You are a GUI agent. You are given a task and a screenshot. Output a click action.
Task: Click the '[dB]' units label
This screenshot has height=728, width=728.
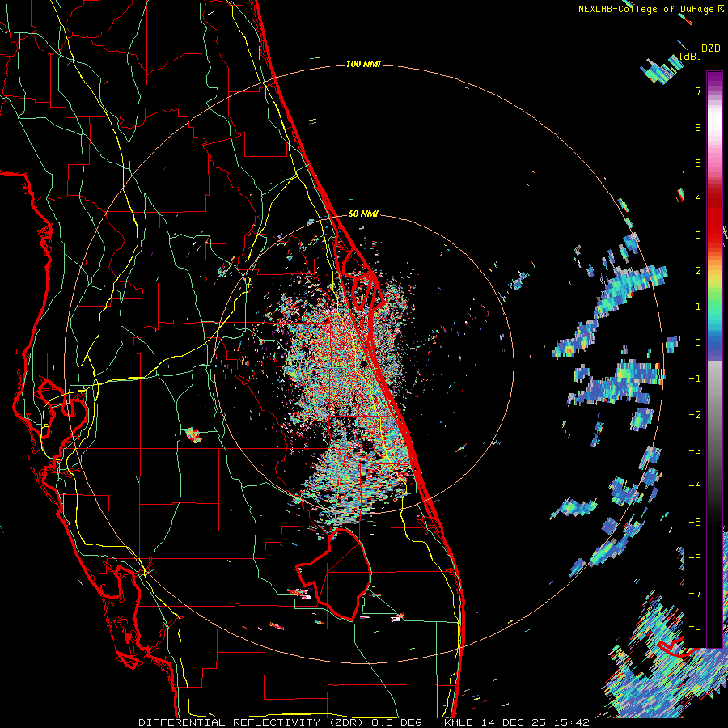click(x=690, y=56)
